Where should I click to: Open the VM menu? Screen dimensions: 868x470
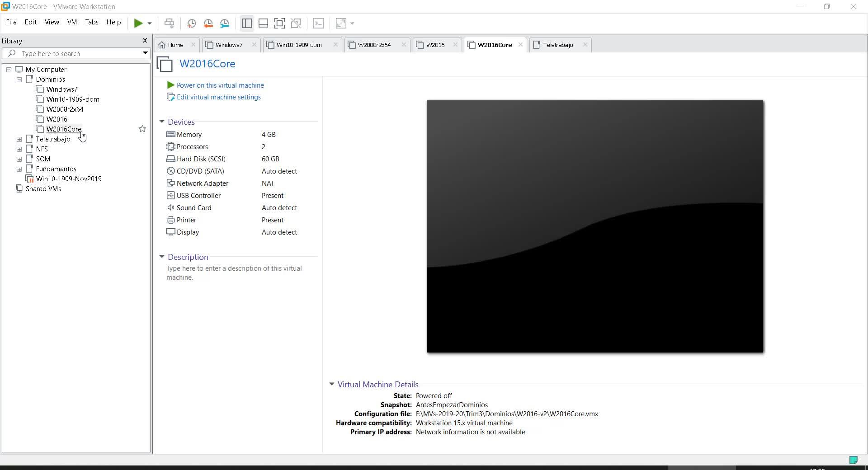click(x=72, y=22)
